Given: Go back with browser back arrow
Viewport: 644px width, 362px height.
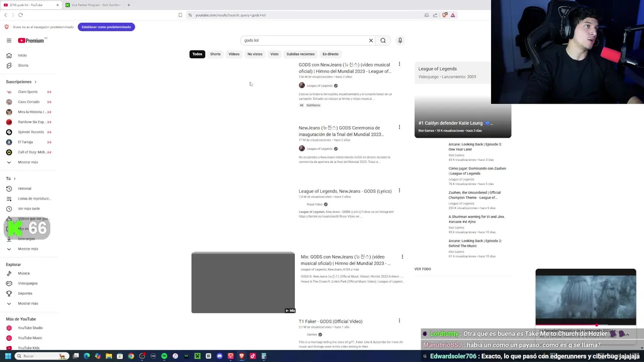Looking at the screenshot, I should (6, 15).
